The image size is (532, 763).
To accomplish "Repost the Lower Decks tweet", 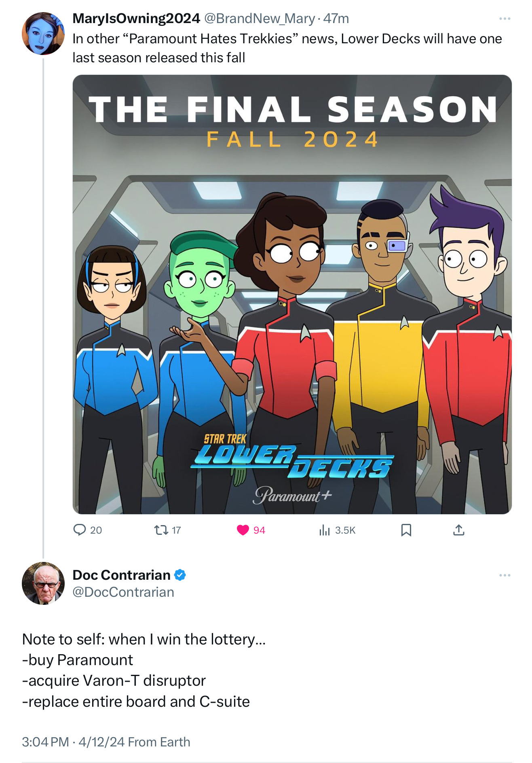I will click(x=161, y=530).
